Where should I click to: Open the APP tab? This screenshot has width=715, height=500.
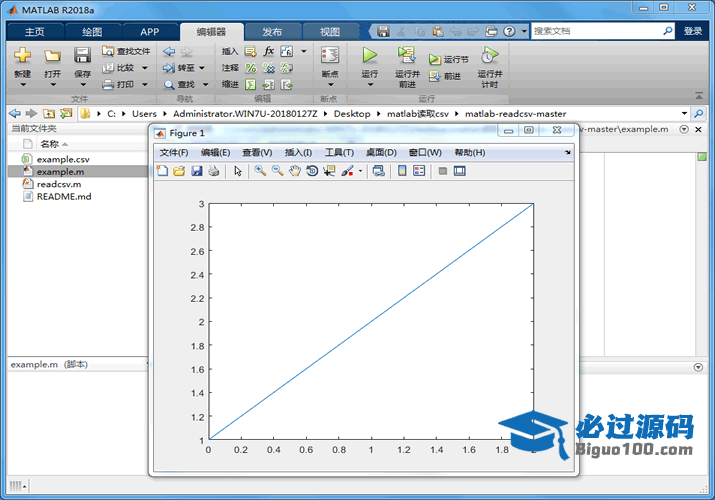click(x=150, y=31)
